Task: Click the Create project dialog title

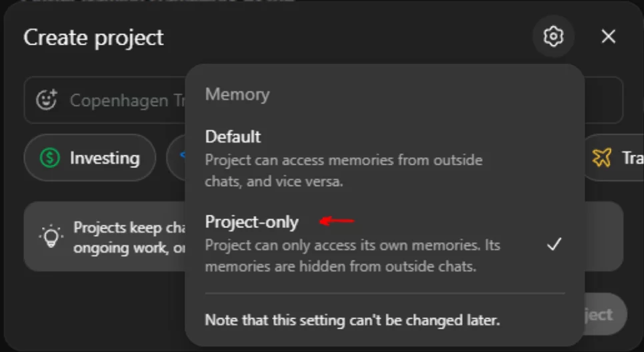Action: pos(93,37)
